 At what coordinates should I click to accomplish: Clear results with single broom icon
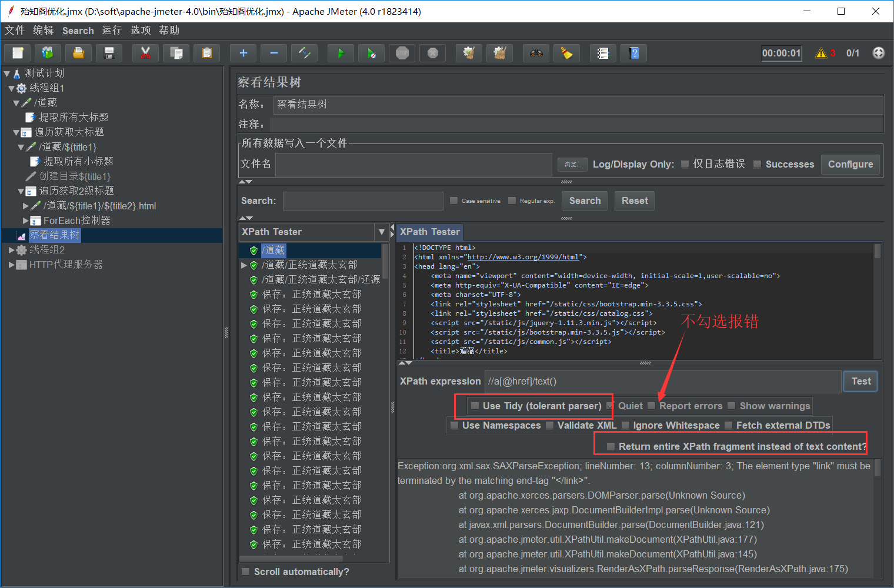[469, 53]
